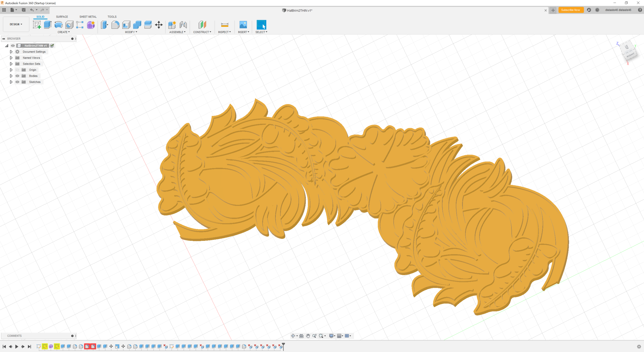Open the distaste46 account menu

coord(618,10)
